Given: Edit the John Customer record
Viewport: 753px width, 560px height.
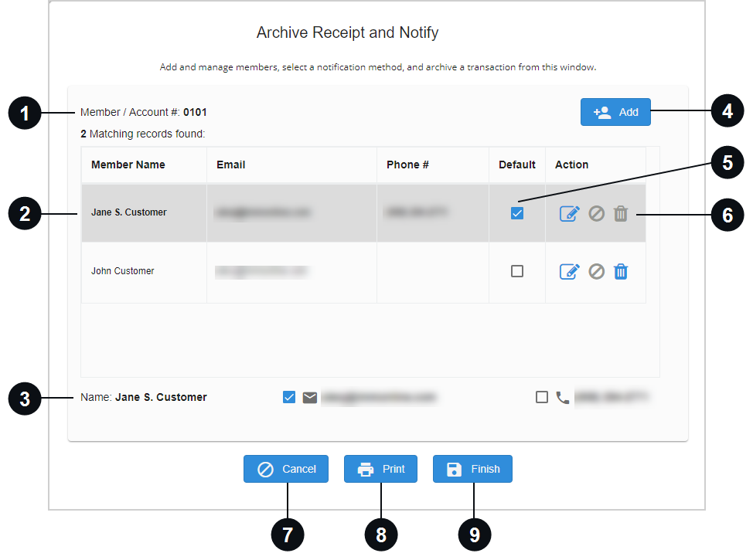Looking at the screenshot, I should [570, 272].
